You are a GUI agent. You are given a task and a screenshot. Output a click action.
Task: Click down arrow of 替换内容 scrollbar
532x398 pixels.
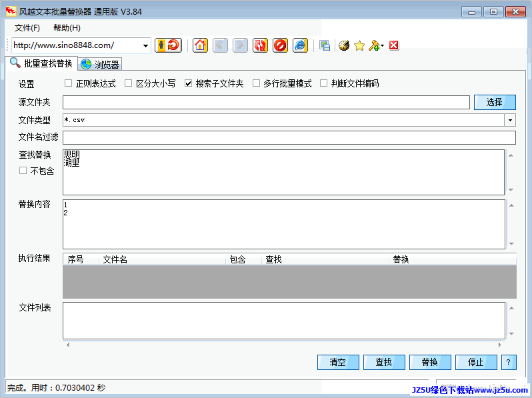pyautogui.click(x=511, y=243)
